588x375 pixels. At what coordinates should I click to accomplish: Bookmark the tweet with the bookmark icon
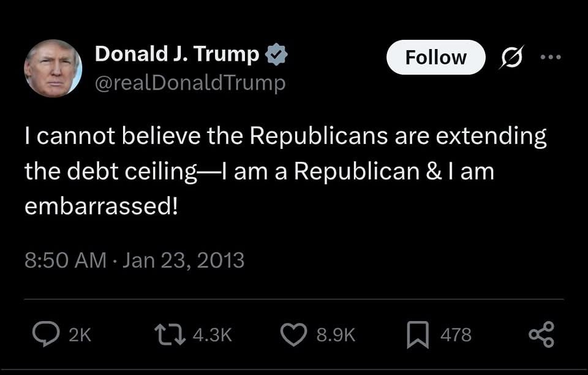(419, 334)
